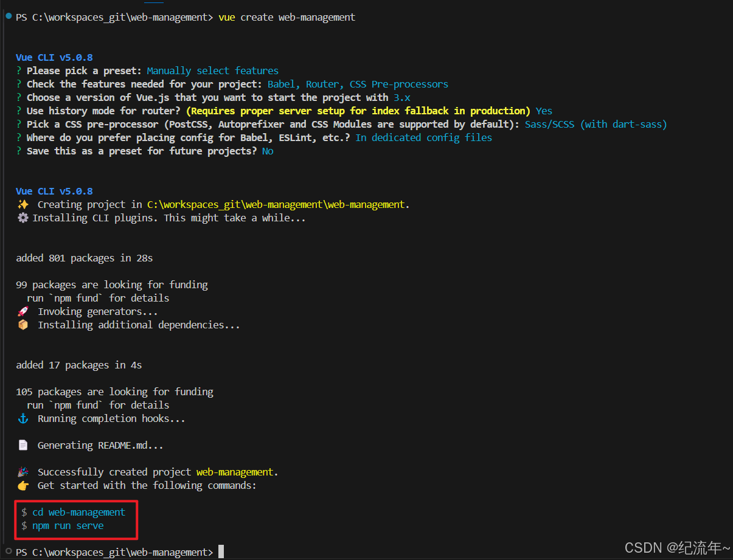Click the gear icon next to Installing CLI plugins
The width and height of the screenshot is (733, 560).
coord(23,218)
